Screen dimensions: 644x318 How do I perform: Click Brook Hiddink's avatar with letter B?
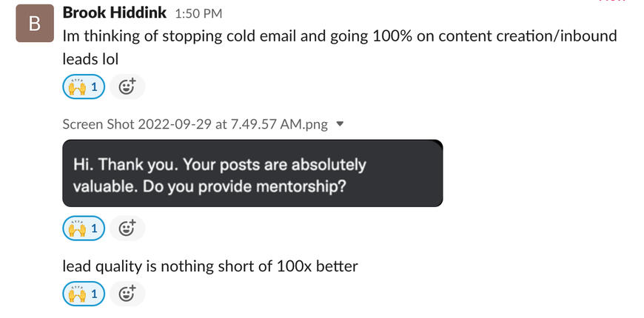click(34, 24)
